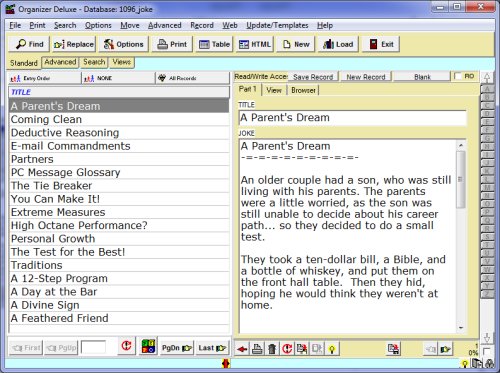Open the File menu
This screenshot has width=500, height=373.
(x=15, y=25)
